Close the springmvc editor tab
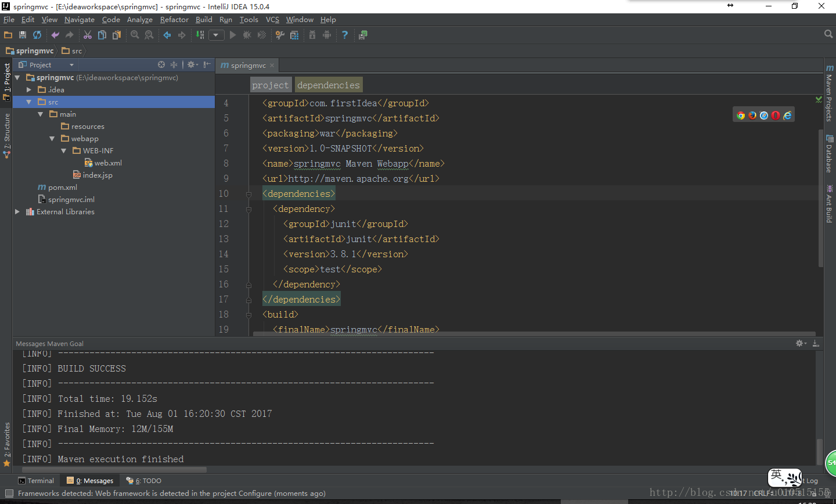Screen dimensions: 836x504 [x=272, y=65]
